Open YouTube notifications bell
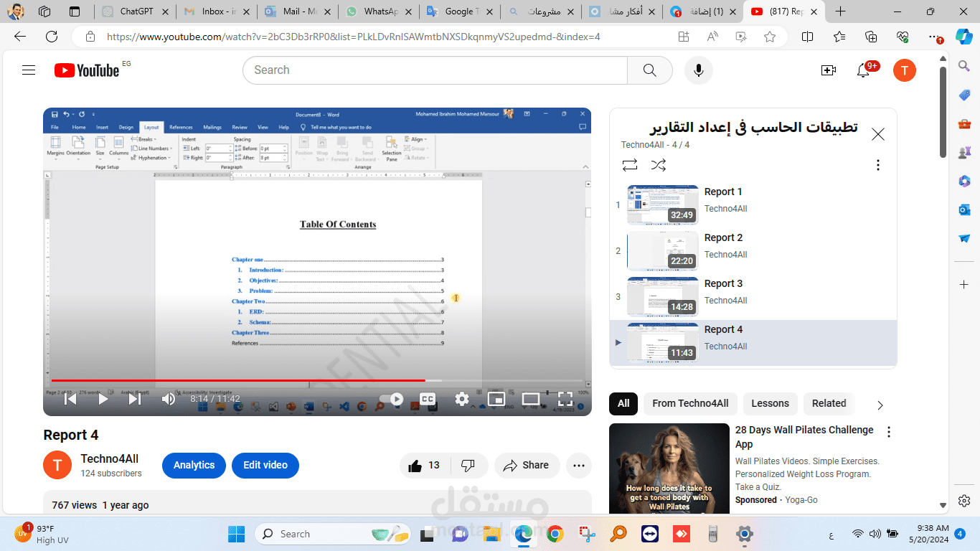The image size is (980, 551). (864, 70)
